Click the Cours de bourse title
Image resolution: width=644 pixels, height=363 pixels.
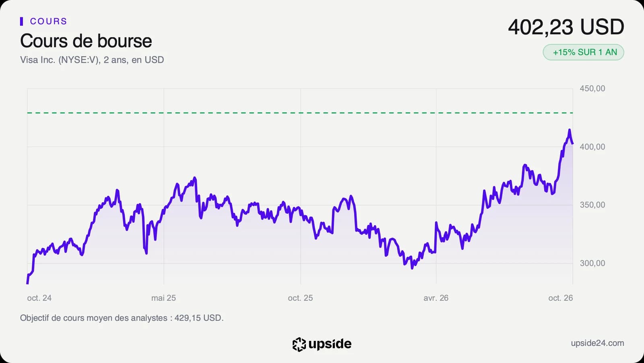click(86, 41)
